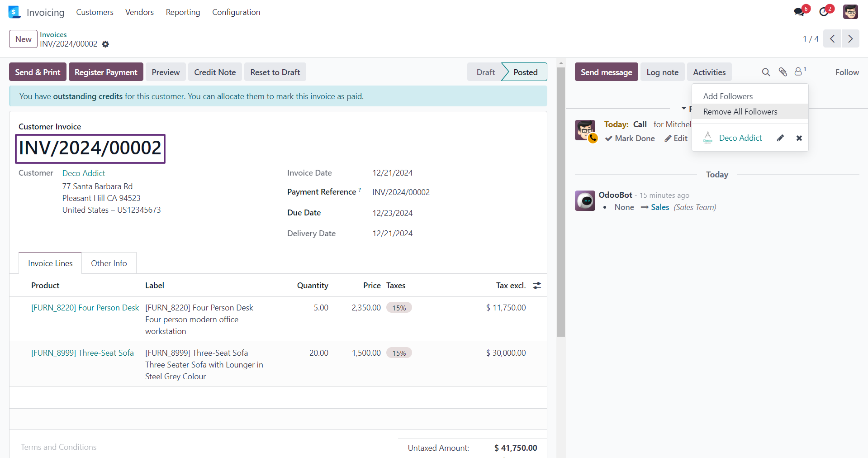The width and height of the screenshot is (868, 458).
Task: Click the column settings adjust icon
Action: [x=537, y=286]
